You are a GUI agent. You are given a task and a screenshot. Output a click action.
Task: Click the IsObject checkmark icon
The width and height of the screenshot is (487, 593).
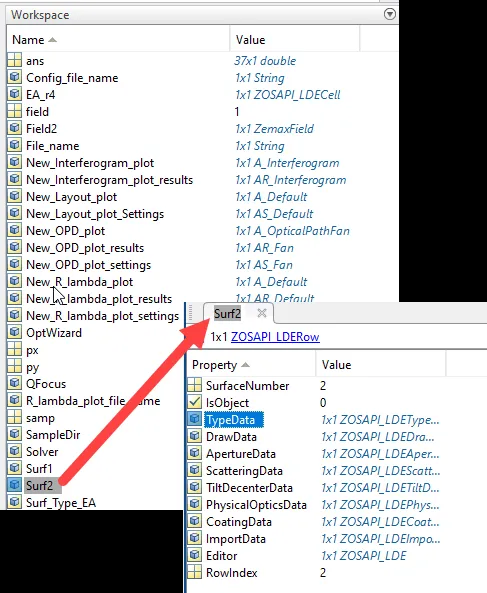point(195,402)
